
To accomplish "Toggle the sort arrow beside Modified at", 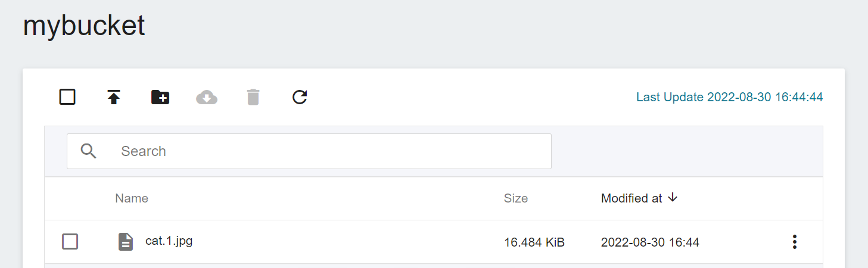I will 673,198.
